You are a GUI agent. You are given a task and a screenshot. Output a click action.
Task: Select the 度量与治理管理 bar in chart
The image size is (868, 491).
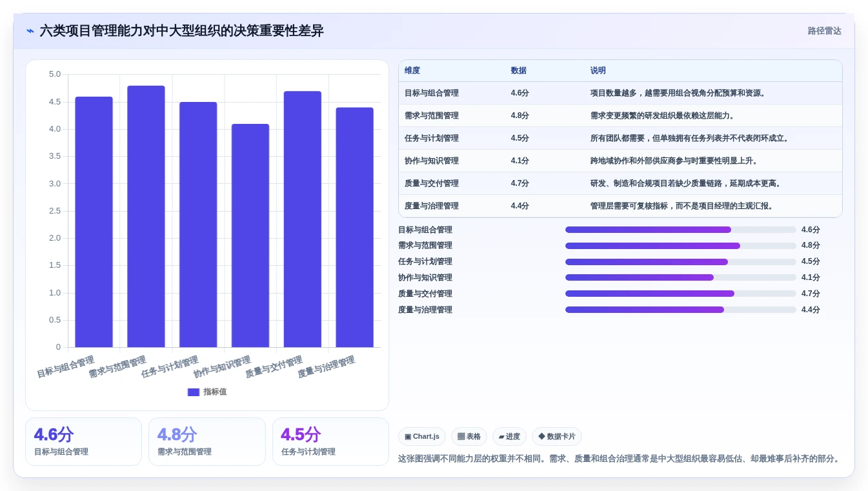pyautogui.click(x=354, y=227)
